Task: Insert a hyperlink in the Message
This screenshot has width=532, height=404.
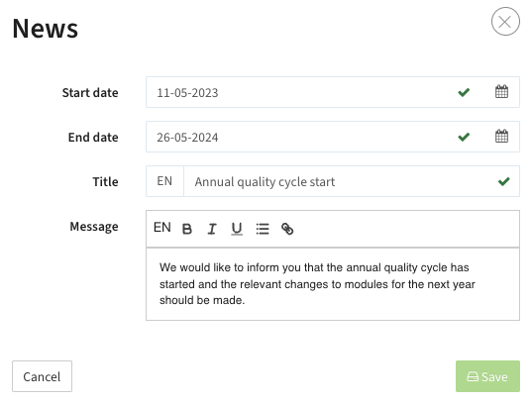Action: tap(287, 229)
